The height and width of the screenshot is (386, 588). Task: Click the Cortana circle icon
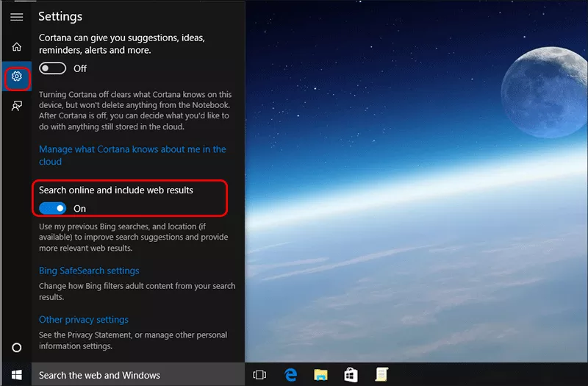16,348
